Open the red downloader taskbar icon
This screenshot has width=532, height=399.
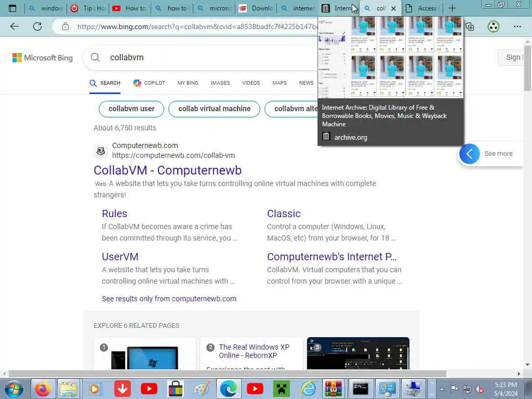click(x=123, y=389)
